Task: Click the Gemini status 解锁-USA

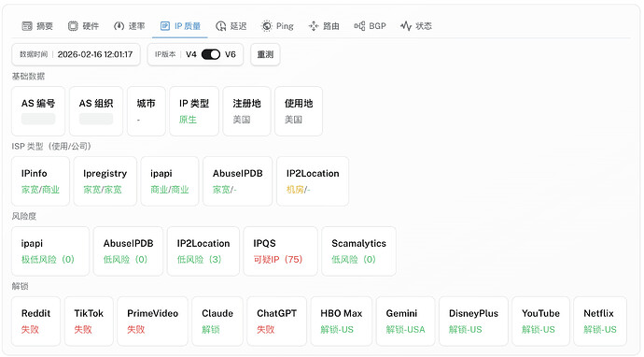Action: coord(405,330)
